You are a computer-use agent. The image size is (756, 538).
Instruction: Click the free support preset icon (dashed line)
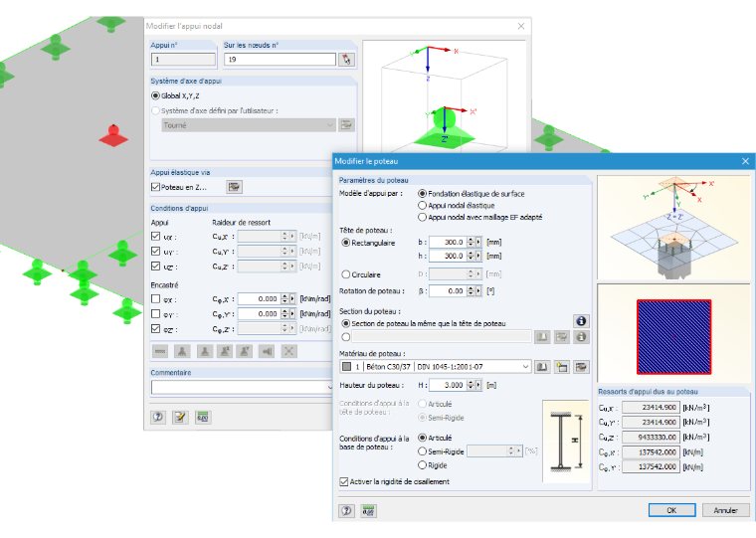click(160, 351)
